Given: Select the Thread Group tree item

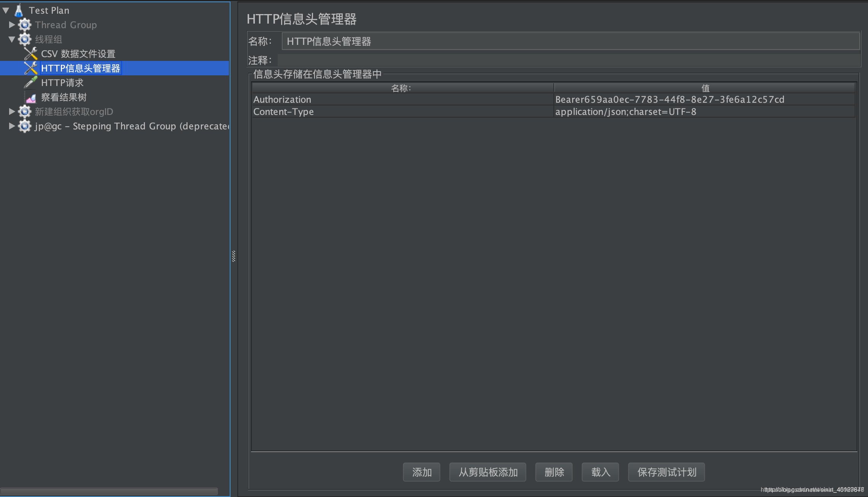Looking at the screenshot, I should tap(66, 25).
